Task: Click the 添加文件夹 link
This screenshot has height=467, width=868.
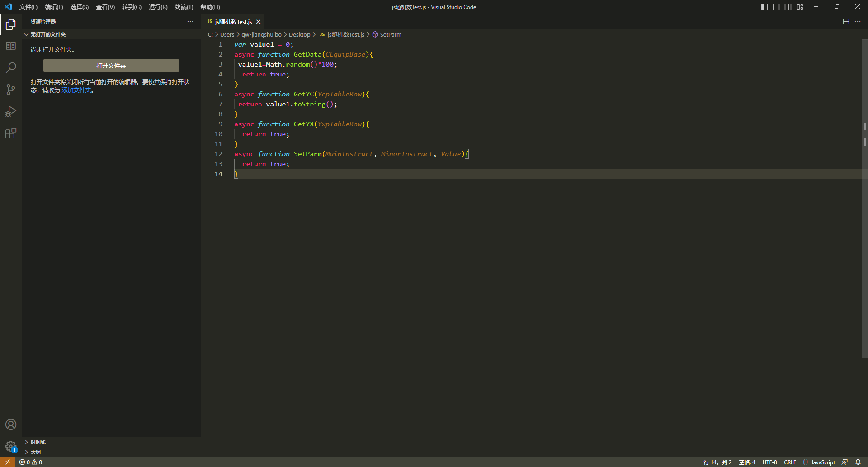Action: pos(76,90)
